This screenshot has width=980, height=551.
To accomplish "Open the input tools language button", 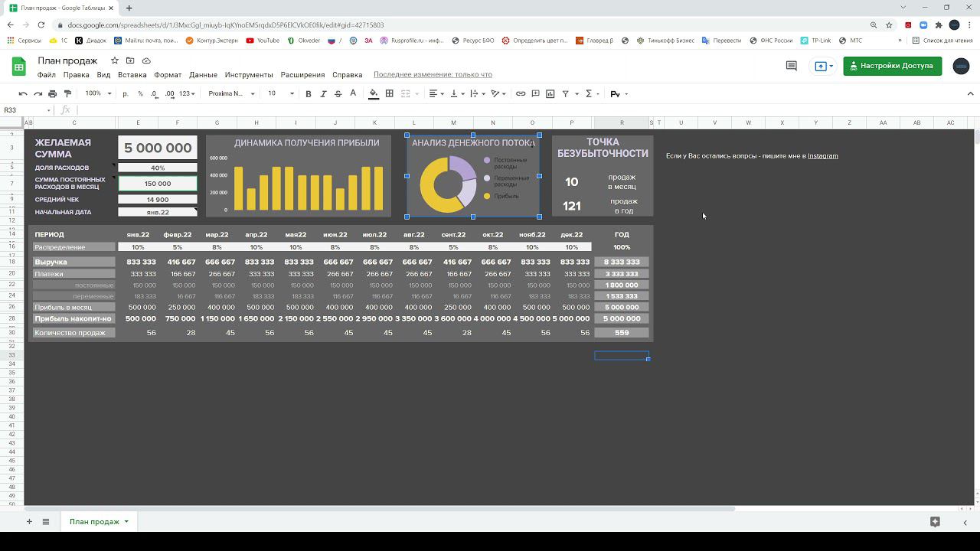I will [x=617, y=93].
